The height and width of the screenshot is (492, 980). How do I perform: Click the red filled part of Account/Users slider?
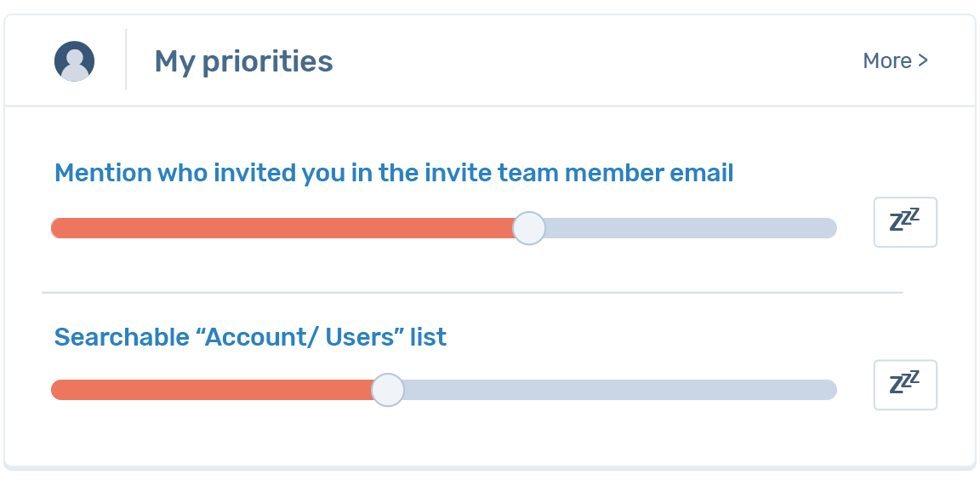click(x=213, y=390)
